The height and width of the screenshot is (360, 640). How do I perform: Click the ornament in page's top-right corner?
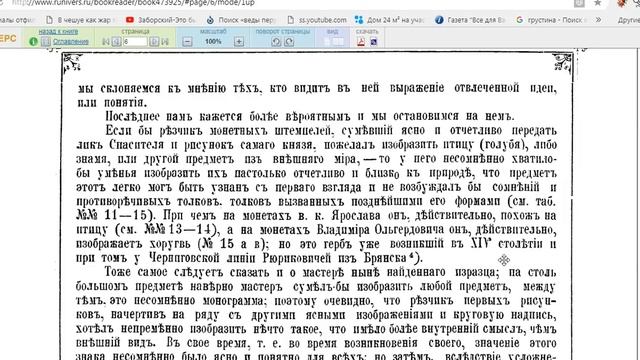pos(562,63)
